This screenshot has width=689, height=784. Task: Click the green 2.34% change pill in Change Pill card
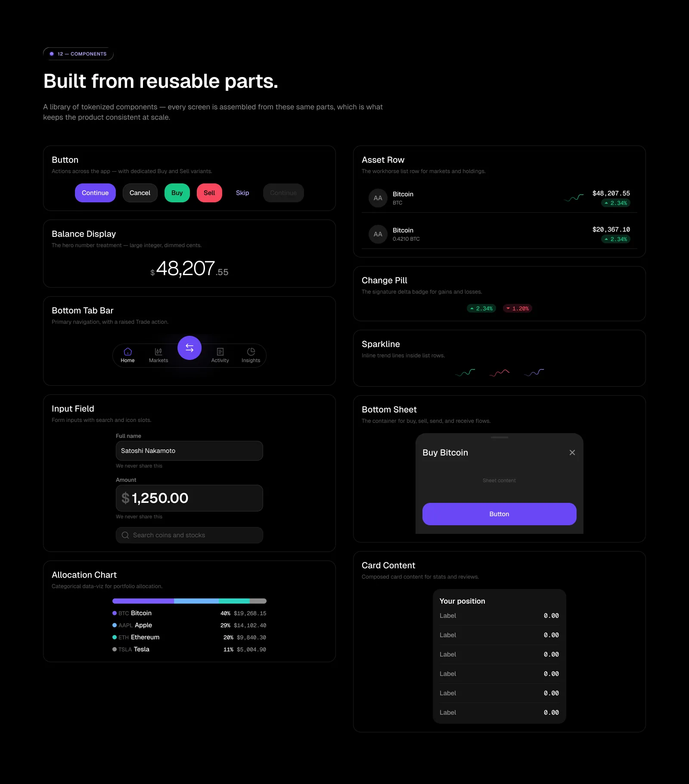[481, 308]
